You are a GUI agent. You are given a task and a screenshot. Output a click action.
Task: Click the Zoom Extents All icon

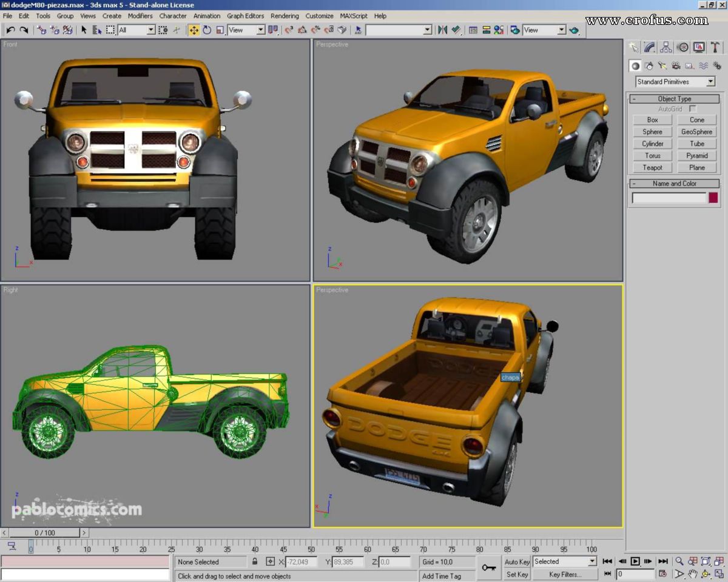[x=720, y=561]
